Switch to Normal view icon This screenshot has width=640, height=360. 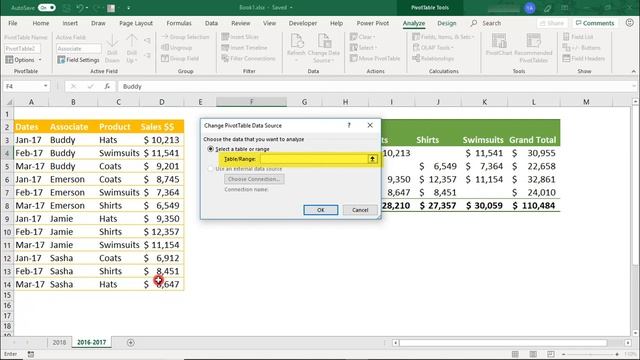click(515, 354)
